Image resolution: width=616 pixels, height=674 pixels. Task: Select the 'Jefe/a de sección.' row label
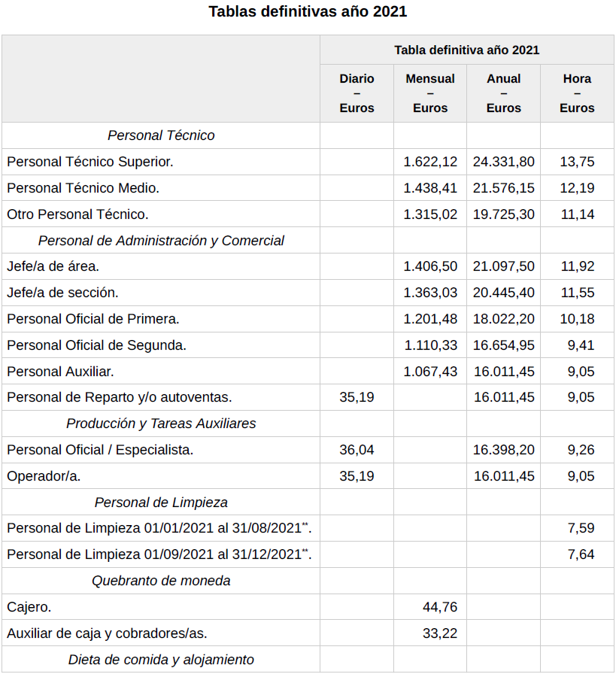click(x=63, y=293)
